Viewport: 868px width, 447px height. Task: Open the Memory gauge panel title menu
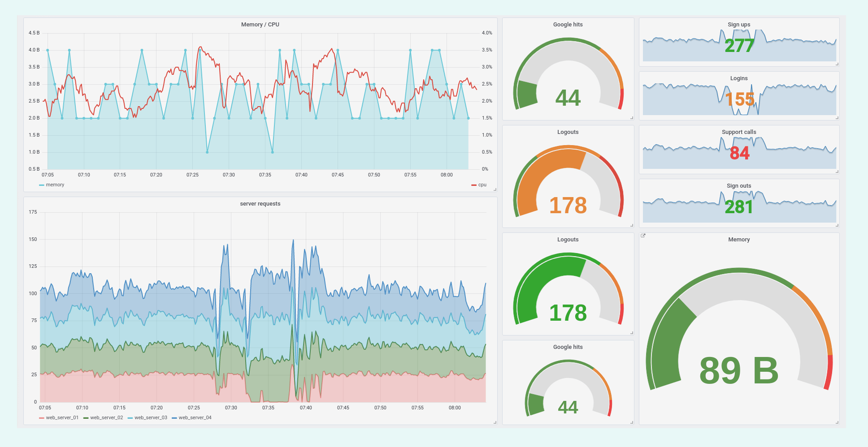[x=739, y=240]
